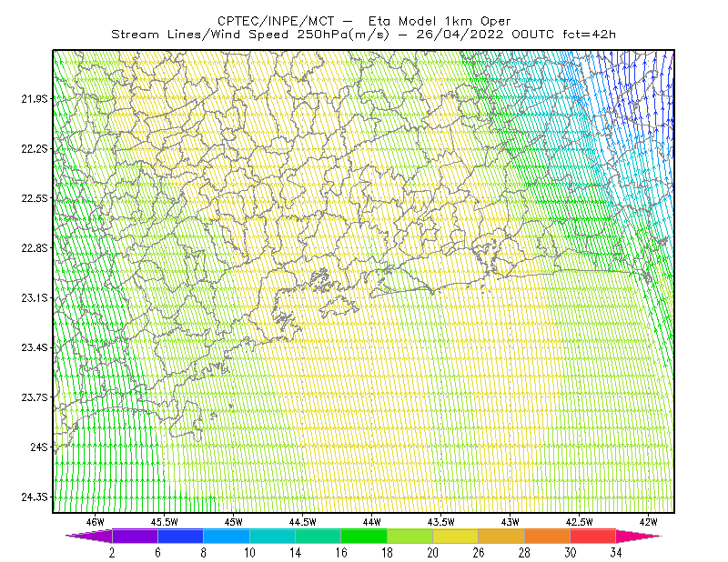728x562 pixels.
Task: Click the 23.1S latitude axis label
Action: click(35, 298)
